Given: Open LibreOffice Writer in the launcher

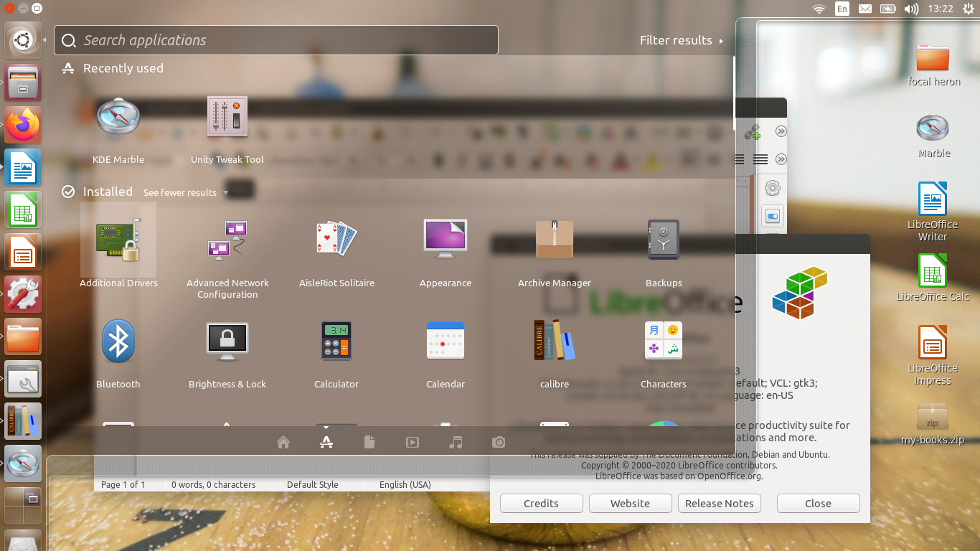Looking at the screenshot, I should (x=24, y=166).
